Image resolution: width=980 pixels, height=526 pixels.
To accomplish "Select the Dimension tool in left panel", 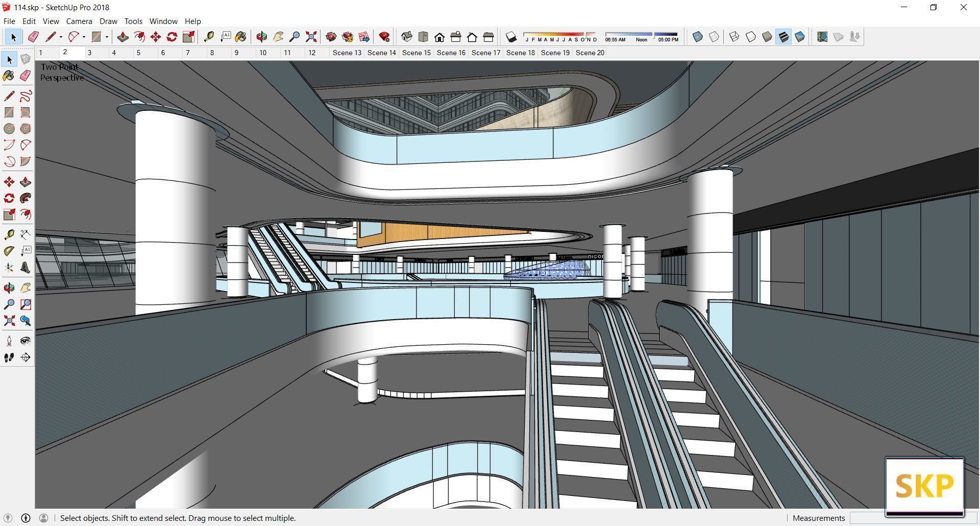I will click(26, 235).
